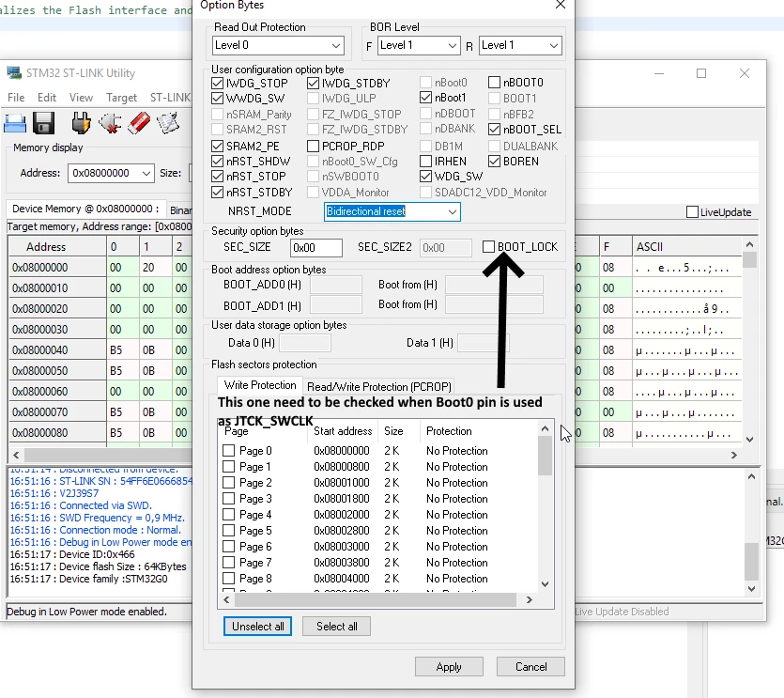
Task: Click the ASCII column header
Action: tap(687, 247)
